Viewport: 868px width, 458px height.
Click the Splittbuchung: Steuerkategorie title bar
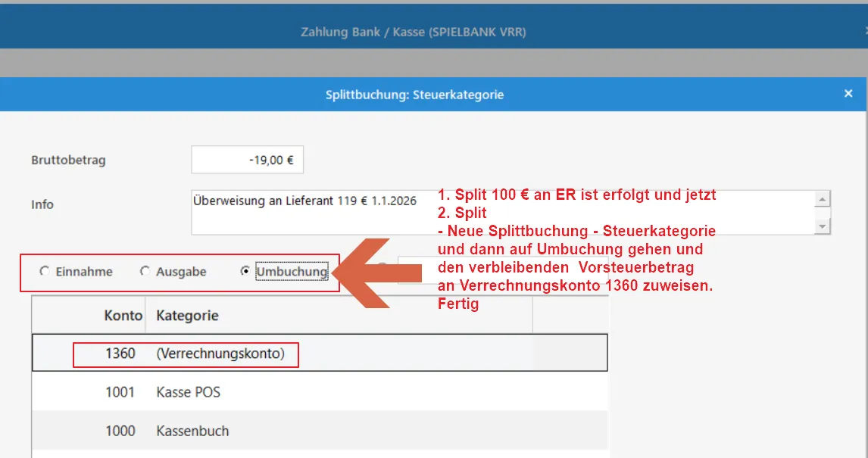click(414, 95)
